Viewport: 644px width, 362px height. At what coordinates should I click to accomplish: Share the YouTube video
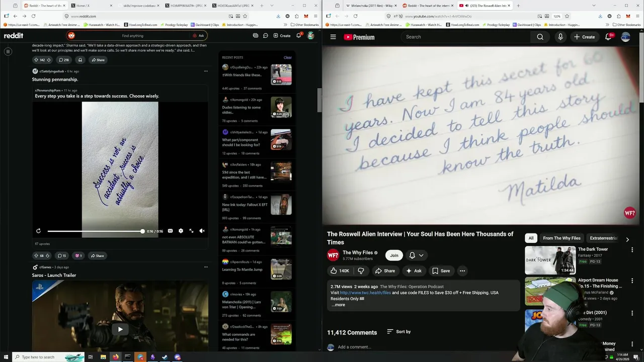(385, 270)
